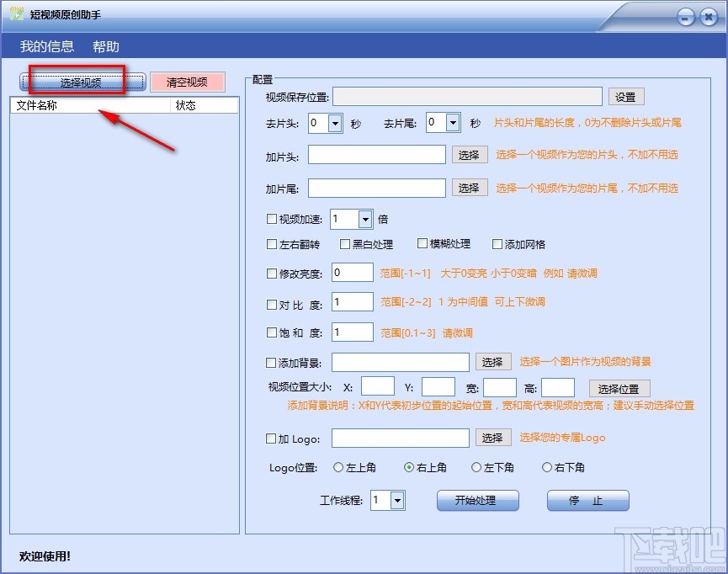The image size is (728, 574).
Task: Expand the 视频加速 multiplier dropdown
Action: [365, 219]
